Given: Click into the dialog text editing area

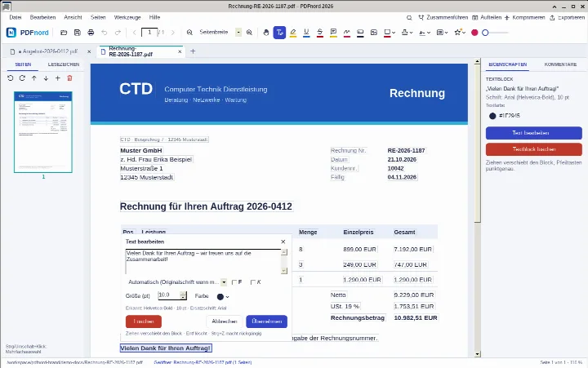Looking at the screenshot, I should pos(203,262).
